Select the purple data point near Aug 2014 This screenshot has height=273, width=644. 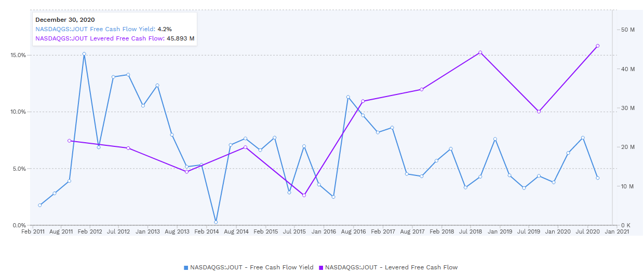coord(245,147)
